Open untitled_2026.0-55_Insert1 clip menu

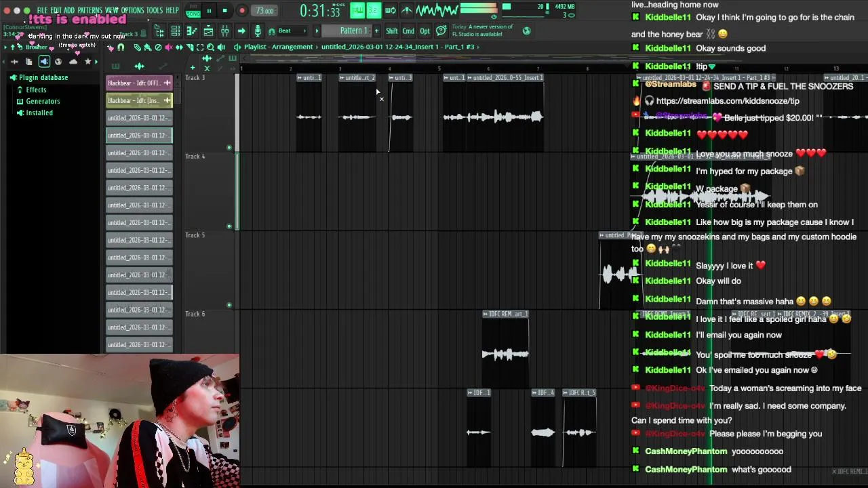coord(469,78)
